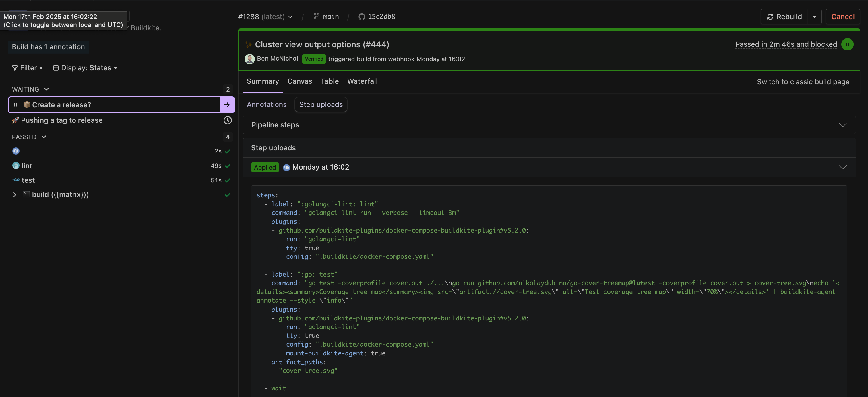Click the green paused status icon

pos(847,44)
